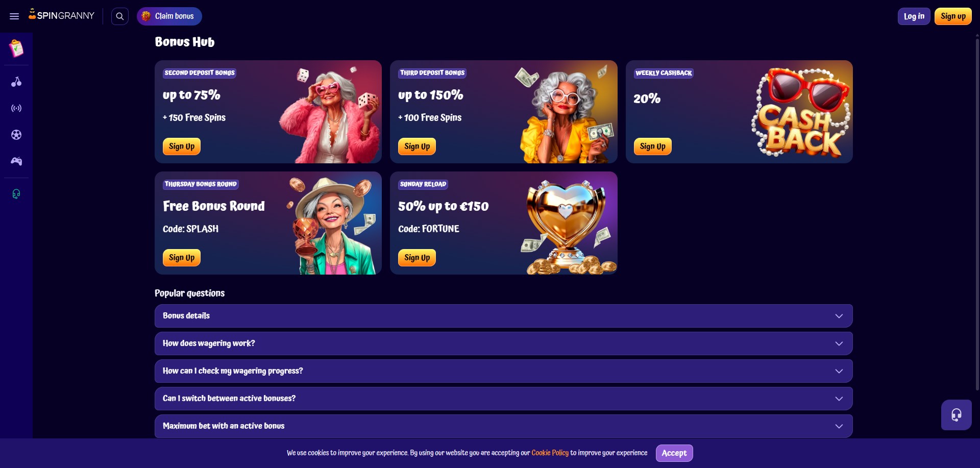
Task: Click the Claim bonus button
Action: (x=169, y=16)
